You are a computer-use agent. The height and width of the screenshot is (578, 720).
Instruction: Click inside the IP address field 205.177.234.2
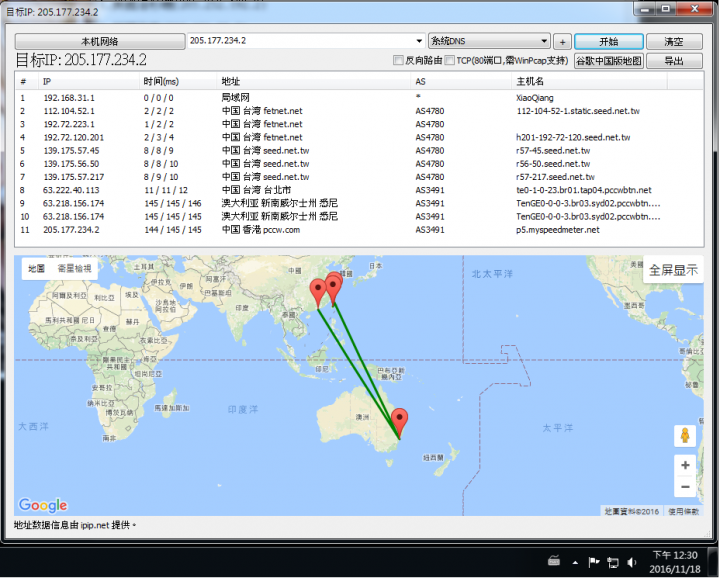point(301,41)
